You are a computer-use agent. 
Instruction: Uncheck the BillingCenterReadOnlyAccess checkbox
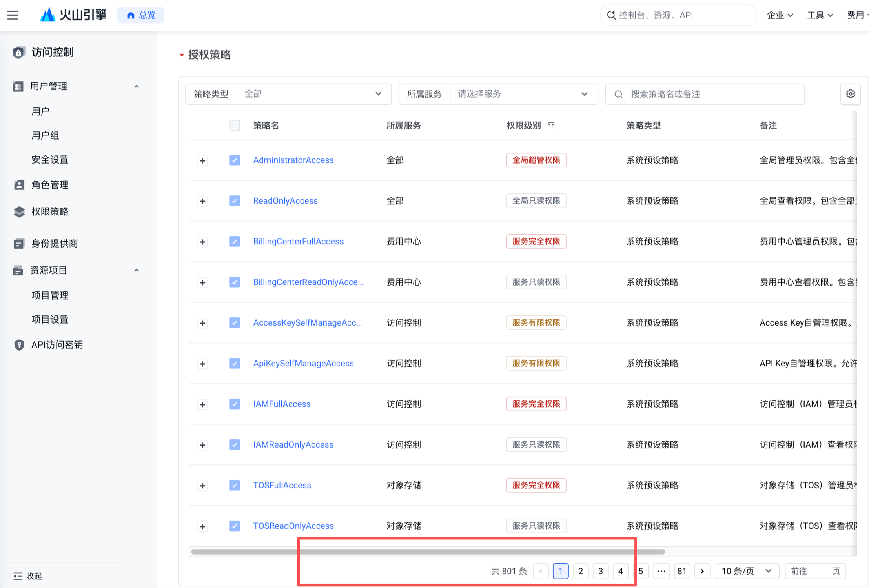(x=235, y=282)
